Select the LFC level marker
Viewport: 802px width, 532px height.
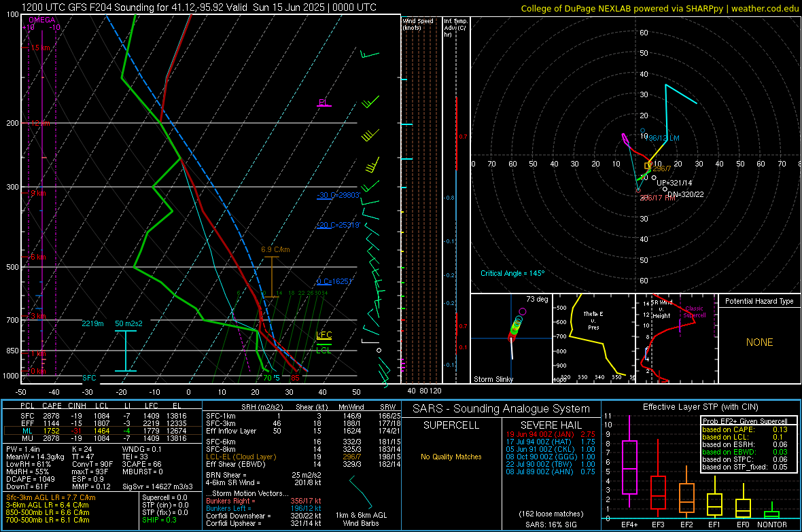click(324, 335)
